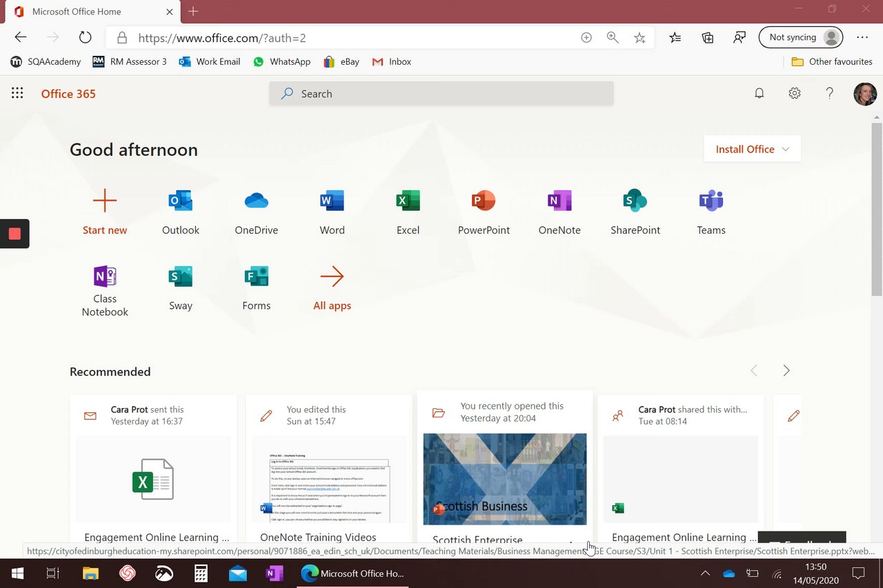Open the browser Favourites list
The image size is (883, 588).
(675, 38)
